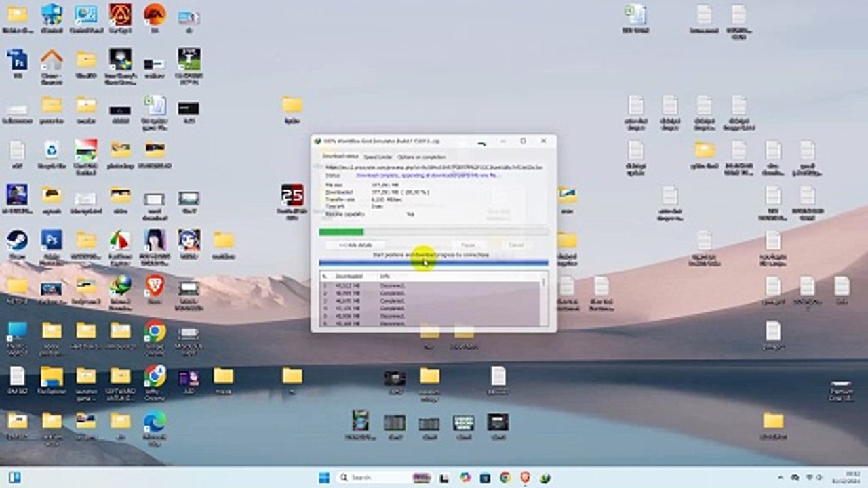Viewport: 868px width, 488px height.
Task: Switch to Options on completion tab
Action: [x=421, y=157]
